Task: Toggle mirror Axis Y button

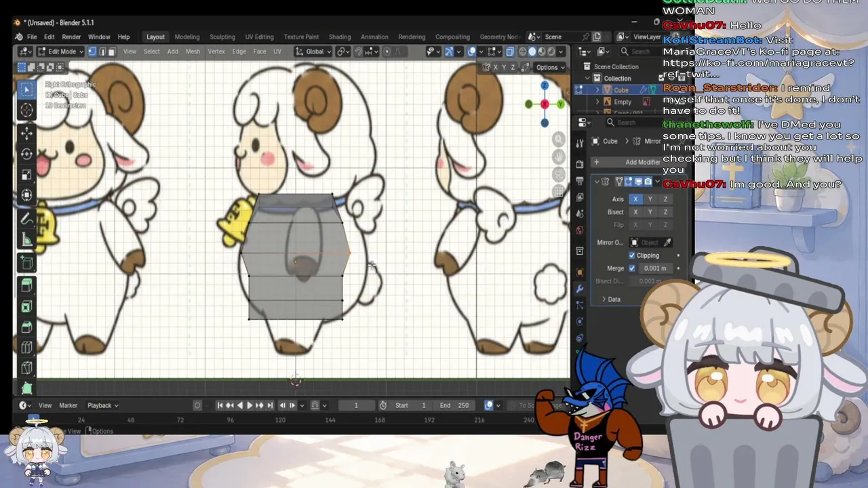Action: pyautogui.click(x=650, y=199)
